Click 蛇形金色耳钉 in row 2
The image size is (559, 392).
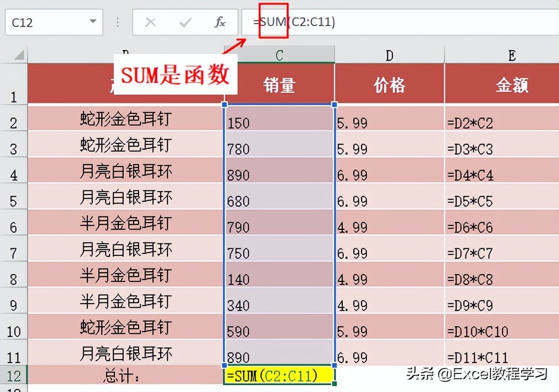pyautogui.click(x=126, y=118)
